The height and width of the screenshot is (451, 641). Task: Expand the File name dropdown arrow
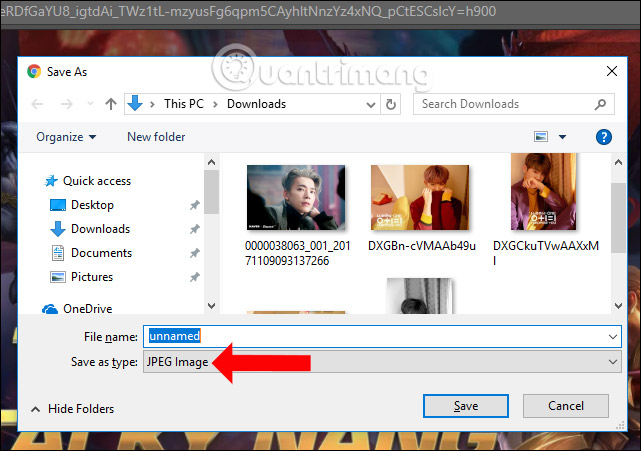(613, 337)
